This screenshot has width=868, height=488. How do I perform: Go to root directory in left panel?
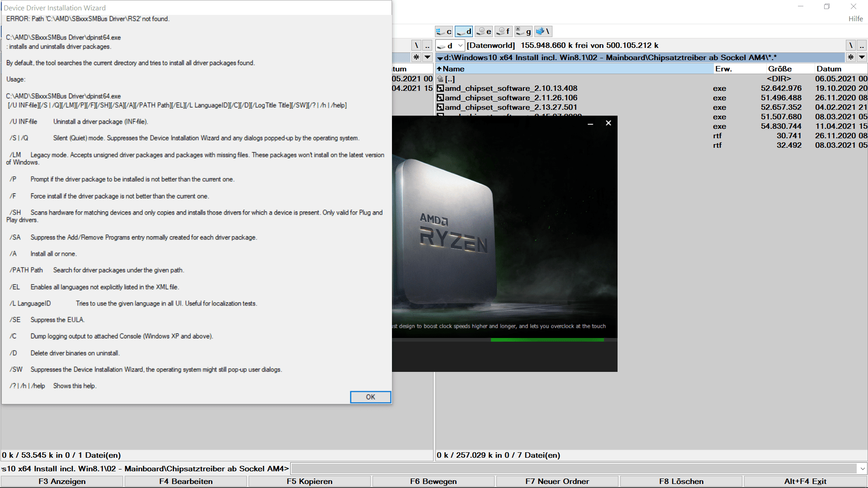pyautogui.click(x=416, y=45)
